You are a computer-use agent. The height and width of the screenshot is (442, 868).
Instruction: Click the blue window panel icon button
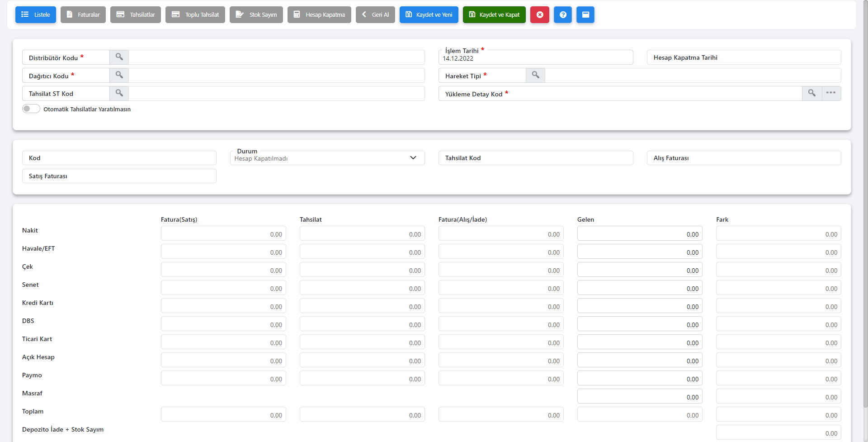click(585, 15)
